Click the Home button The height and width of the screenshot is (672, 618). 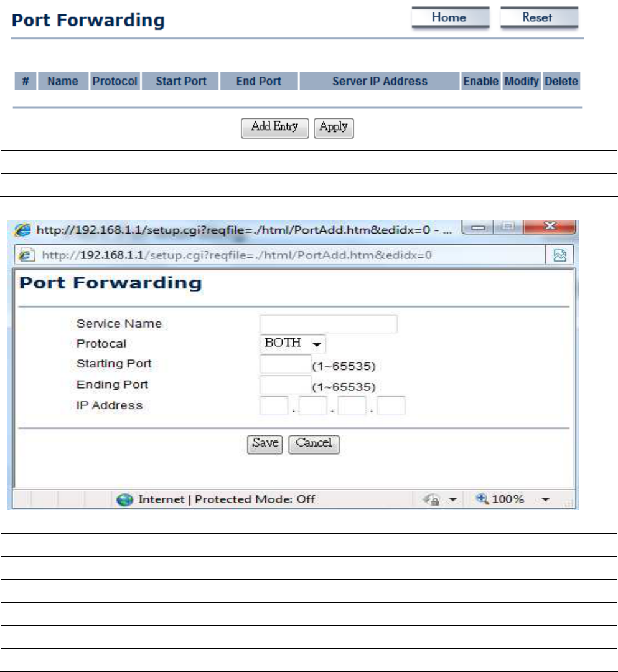pyautogui.click(x=450, y=17)
